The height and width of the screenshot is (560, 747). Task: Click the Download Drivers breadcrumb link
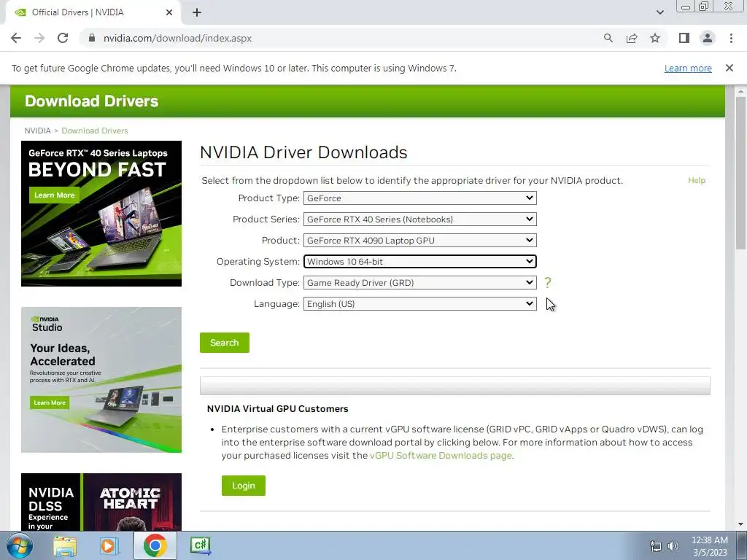95,131
